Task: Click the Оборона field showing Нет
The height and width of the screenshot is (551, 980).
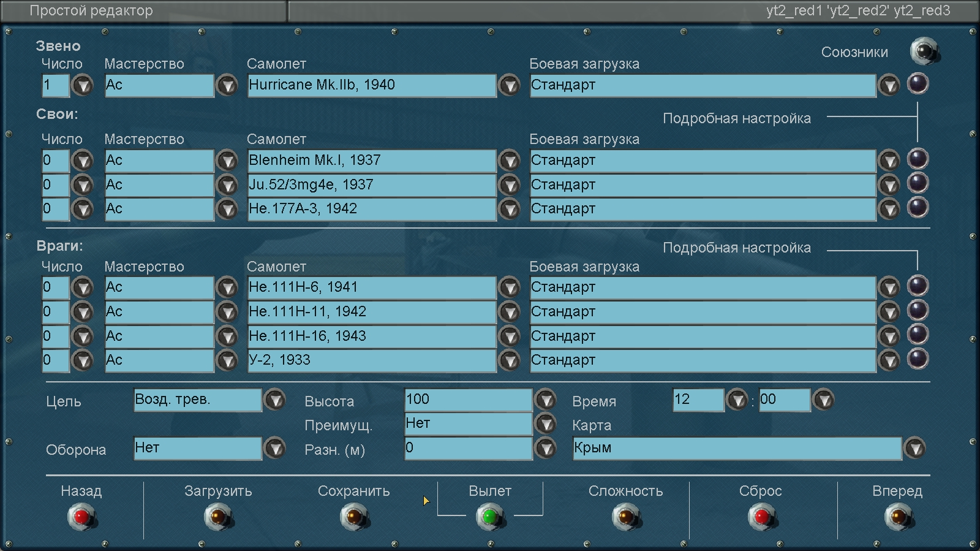Action: 198,449
